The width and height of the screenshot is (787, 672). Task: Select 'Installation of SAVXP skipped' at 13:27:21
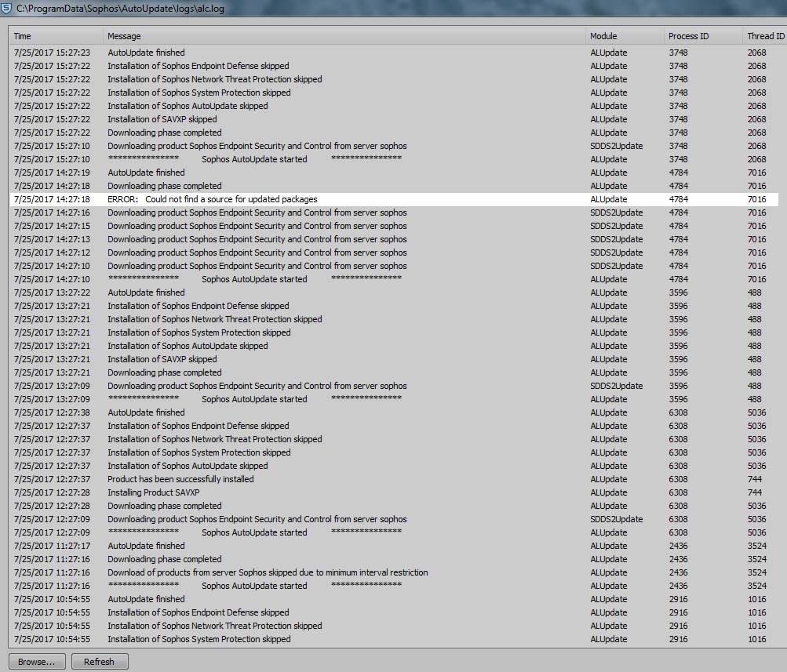click(x=394, y=359)
